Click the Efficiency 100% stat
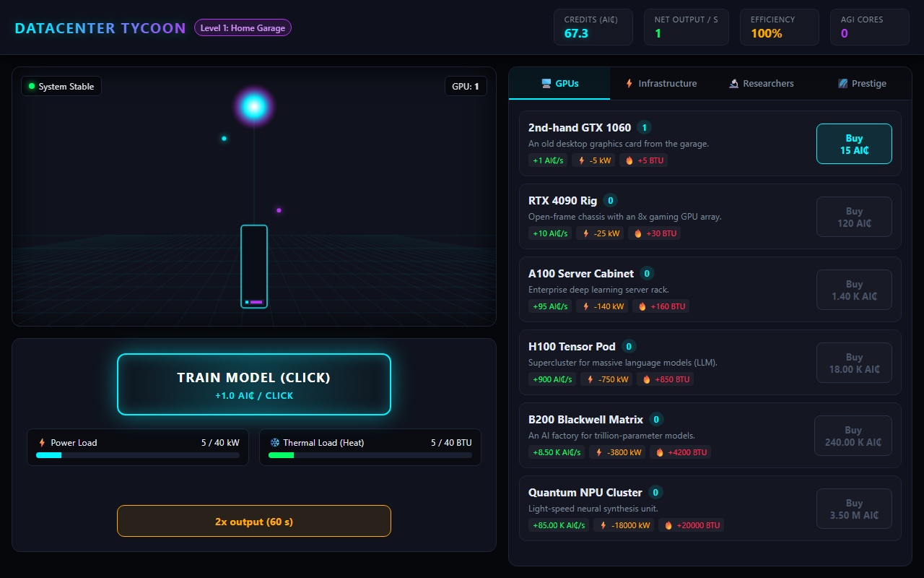924x578 pixels. click(x=780, y=27)
